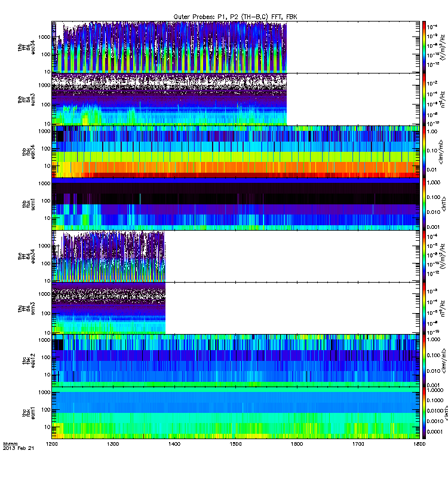Click the "1700" time axis label
The width and height of the screenshot is (448, 478).
(x=358, y=444)
